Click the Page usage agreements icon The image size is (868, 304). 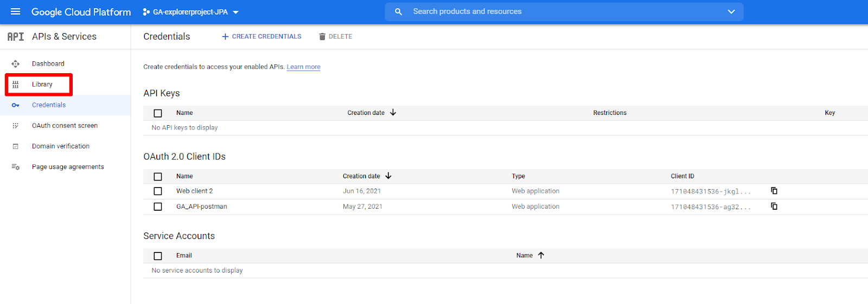click(15, 167)
